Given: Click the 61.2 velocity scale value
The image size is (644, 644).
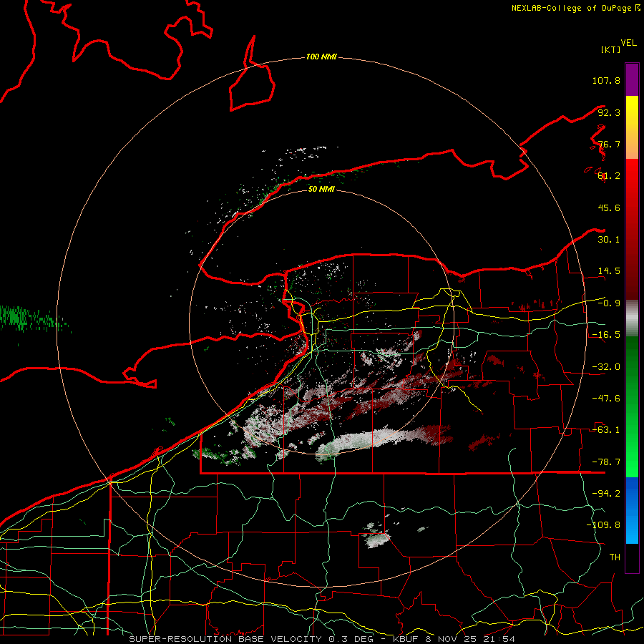Looking at the screenshot, I should tap(609, 176).
